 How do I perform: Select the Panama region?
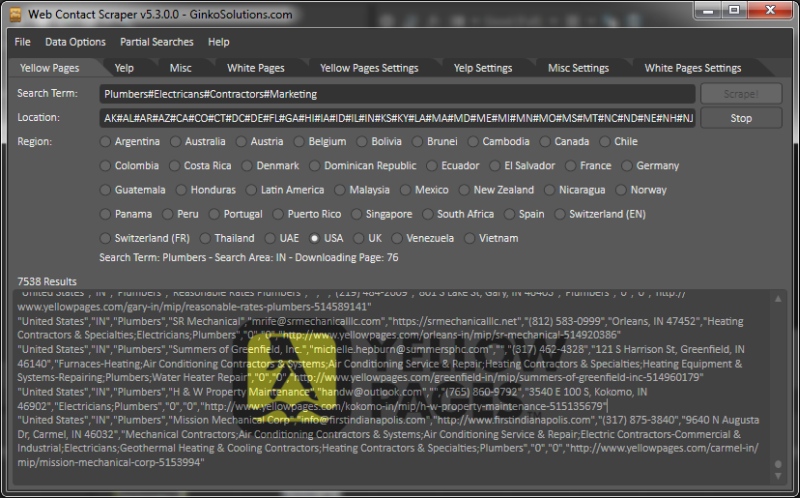pos(126,214)
